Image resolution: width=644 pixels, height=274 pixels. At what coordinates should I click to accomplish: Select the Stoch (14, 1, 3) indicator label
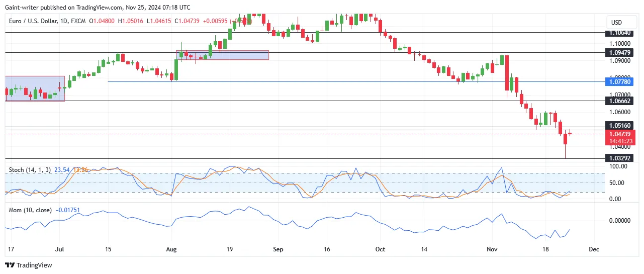(30, 170)
